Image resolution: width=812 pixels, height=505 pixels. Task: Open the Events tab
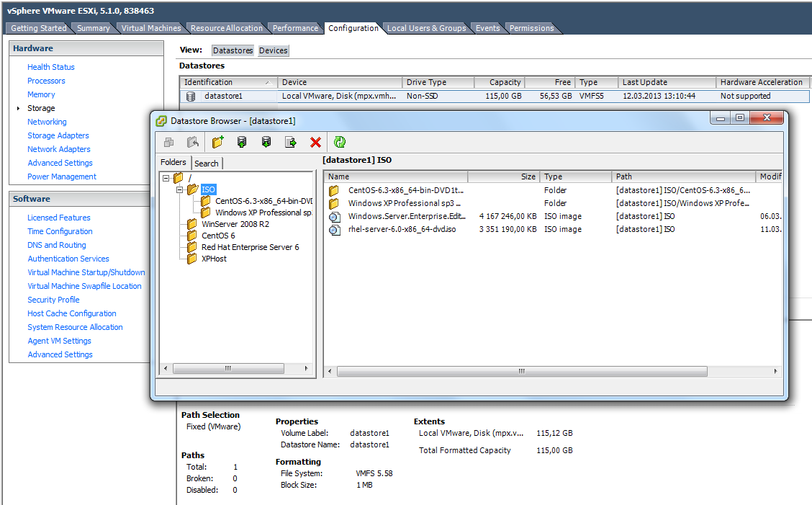[x=488, y=28]
